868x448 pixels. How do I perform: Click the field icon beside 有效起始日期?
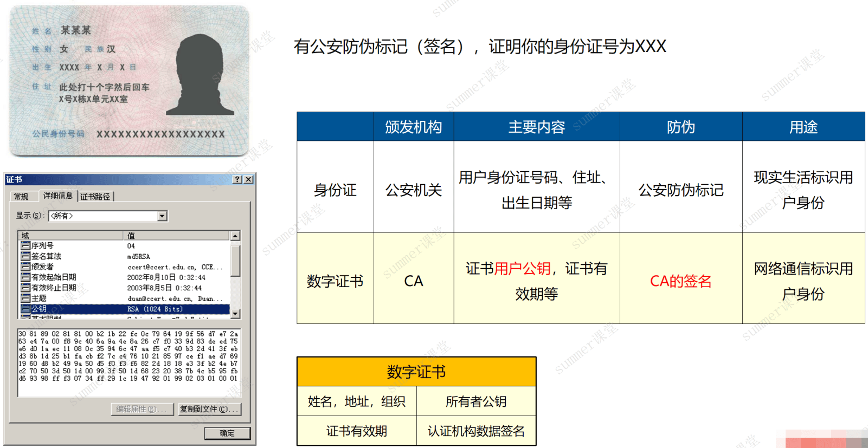(25, 277)
